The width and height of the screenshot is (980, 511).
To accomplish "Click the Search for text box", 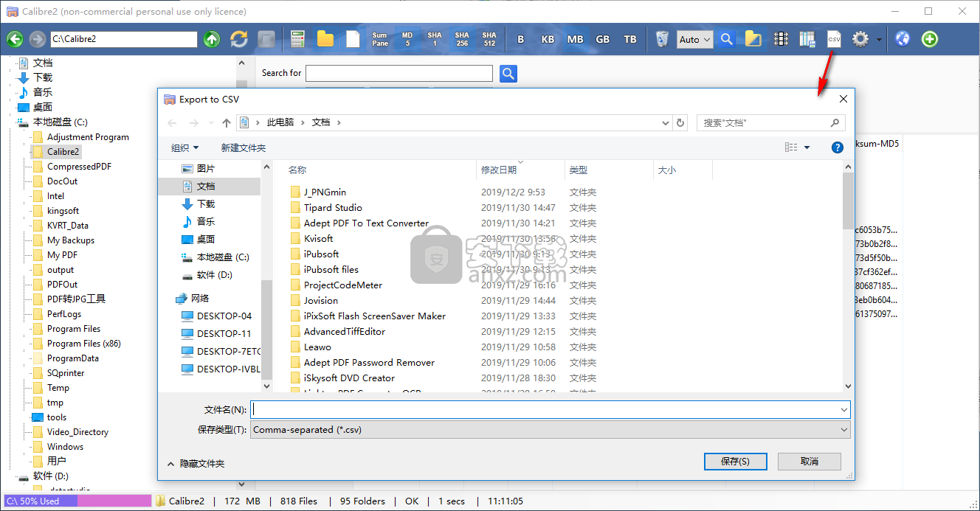I will pyautogui.click(x=399, y=73).
